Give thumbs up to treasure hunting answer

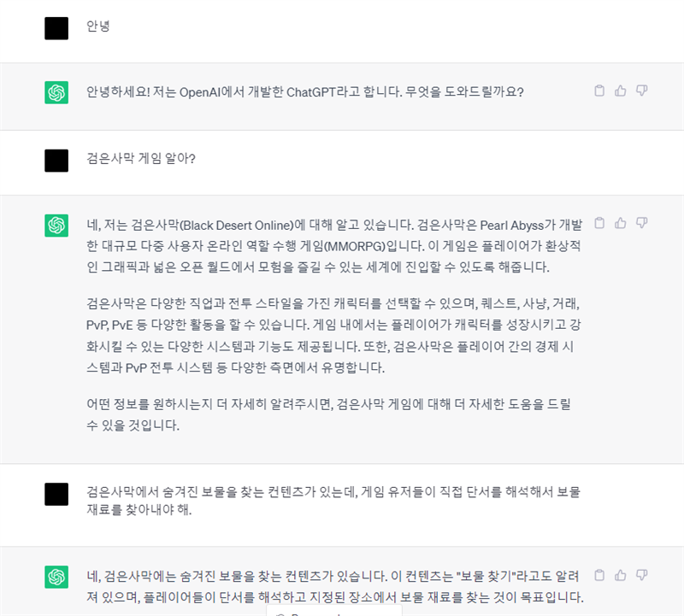tap(621, 575)
